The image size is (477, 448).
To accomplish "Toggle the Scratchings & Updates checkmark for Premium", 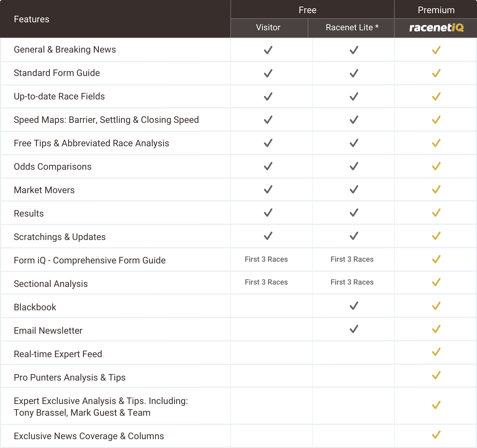I will click(436, 236).
